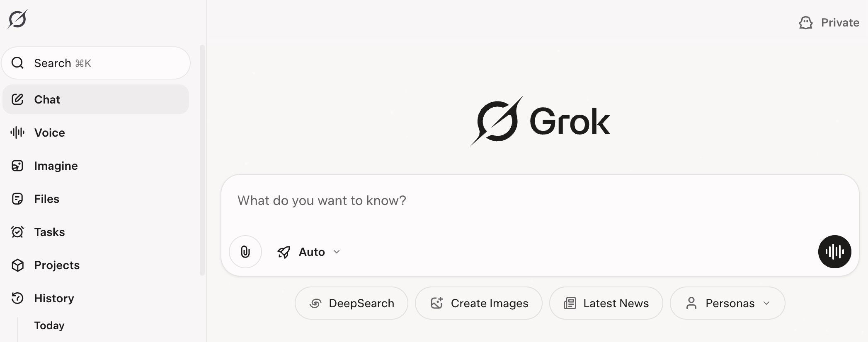This screenshot has height=342, width=868.
Task: Click the chevron next to Auto
Action: tap(337, 252)
